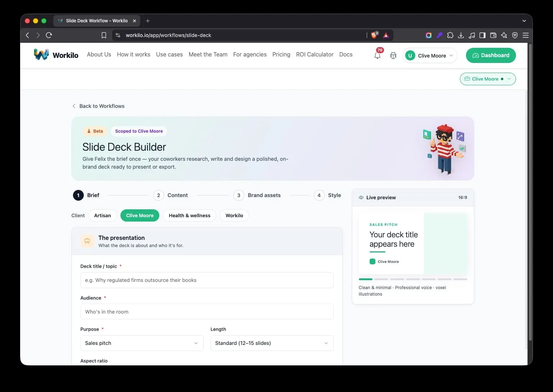553x392 pixels.
Task: Click the live preview slide thumbnail
Action: [x=413, y=243]
